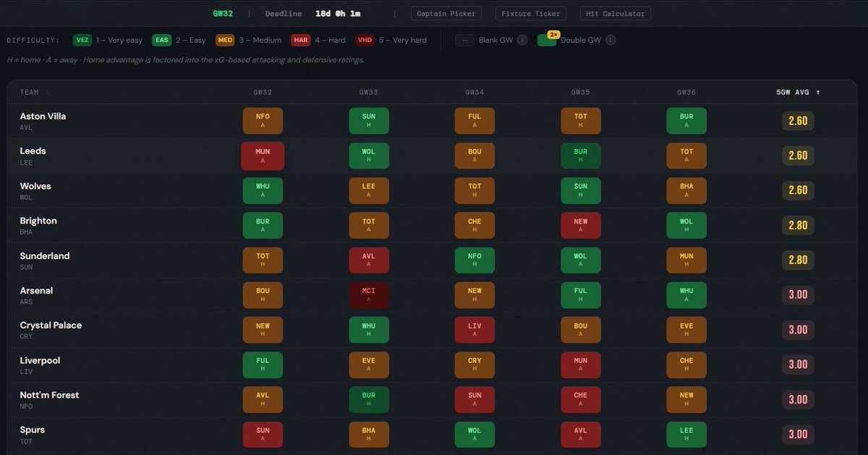The image size is (868, 455).
Task: Click the green VEZ difficulty badge
Action: coord(82,41)
